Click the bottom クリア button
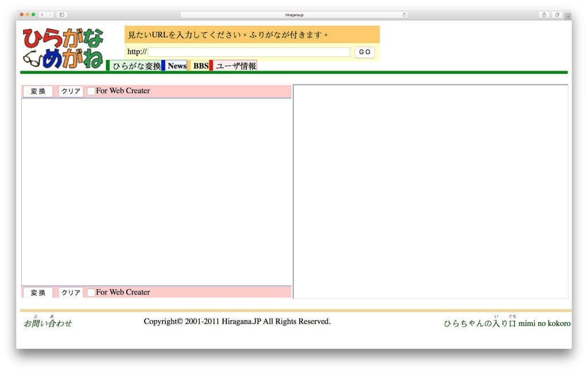The width and height of the screenshot is (588, 372). (x=71, y=293)
